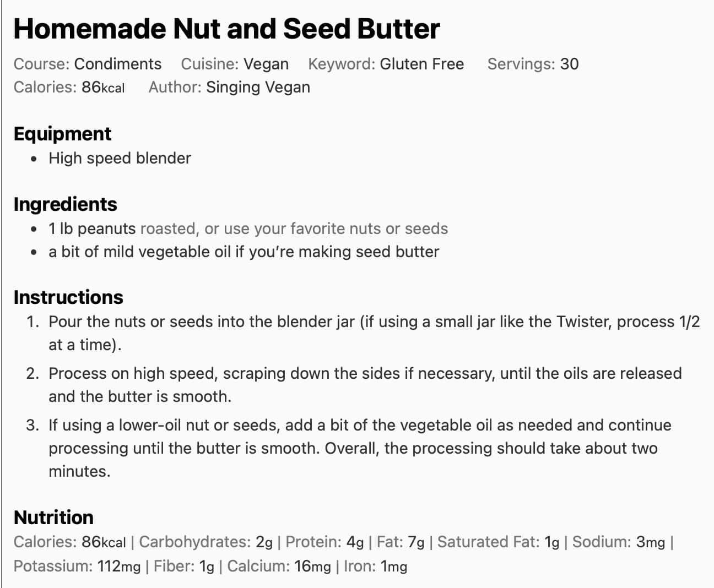Click the Instructions heading

(68, 297)
